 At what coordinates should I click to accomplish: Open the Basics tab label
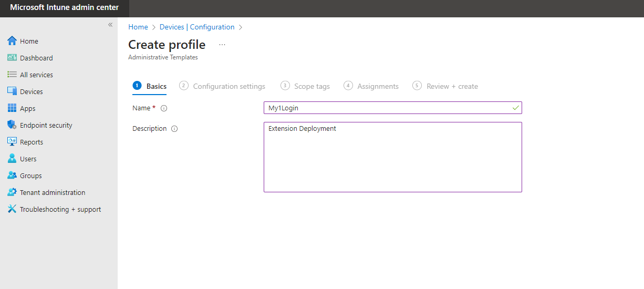coord(157,86)
